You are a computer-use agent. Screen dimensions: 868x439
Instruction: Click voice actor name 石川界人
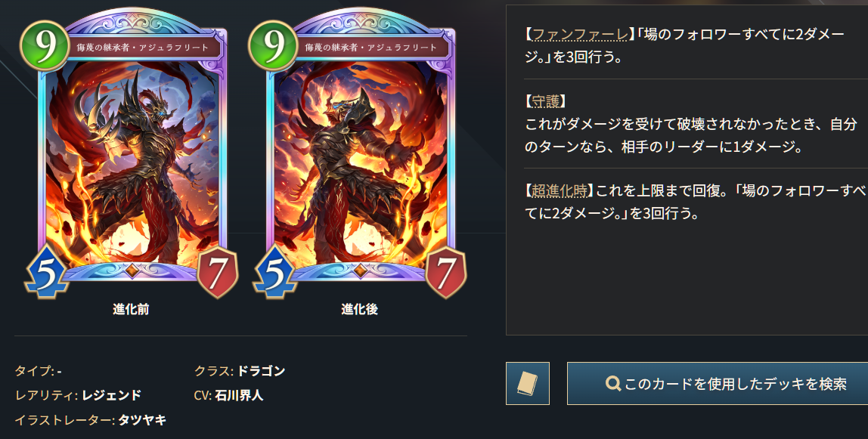point(239,396)
